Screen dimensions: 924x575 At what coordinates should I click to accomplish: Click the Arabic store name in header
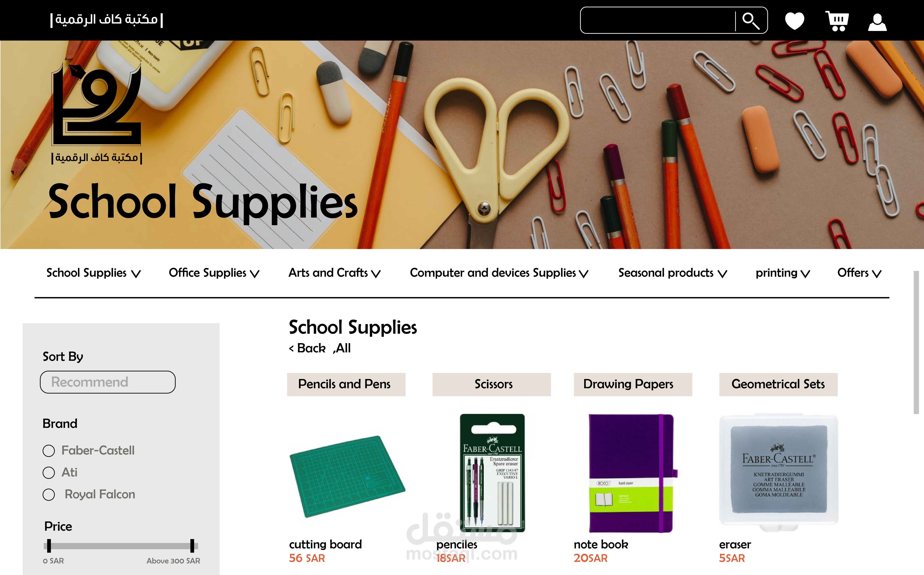tap(106, 19)
